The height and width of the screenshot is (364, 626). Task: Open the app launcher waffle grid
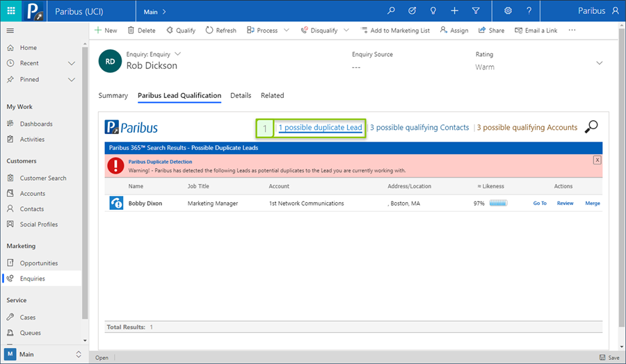click(x=10, y=10)
